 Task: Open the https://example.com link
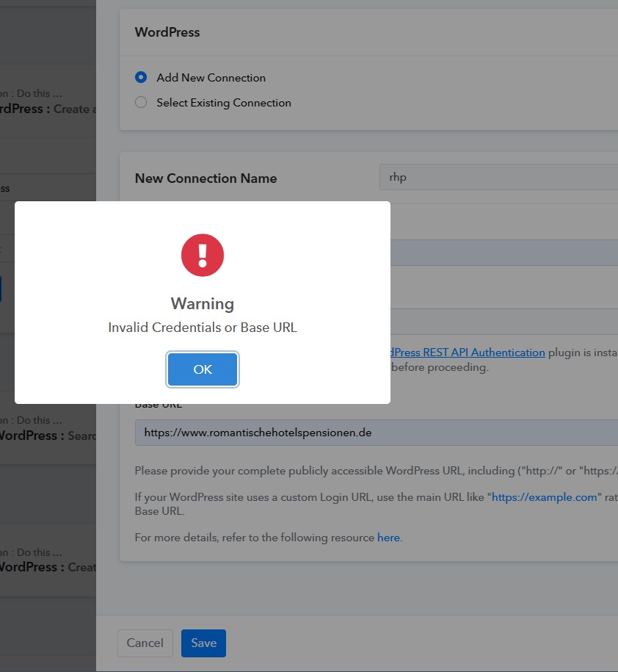[x=544, y=497]
